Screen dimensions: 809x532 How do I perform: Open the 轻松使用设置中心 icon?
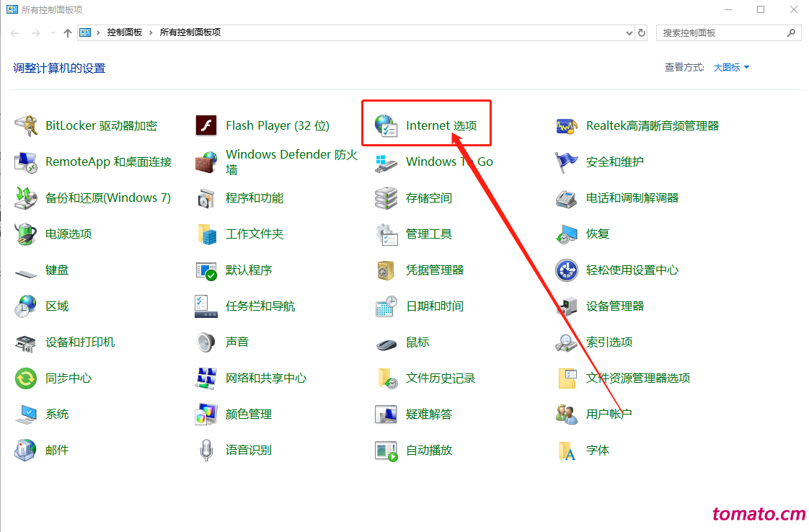pos(567,270)
